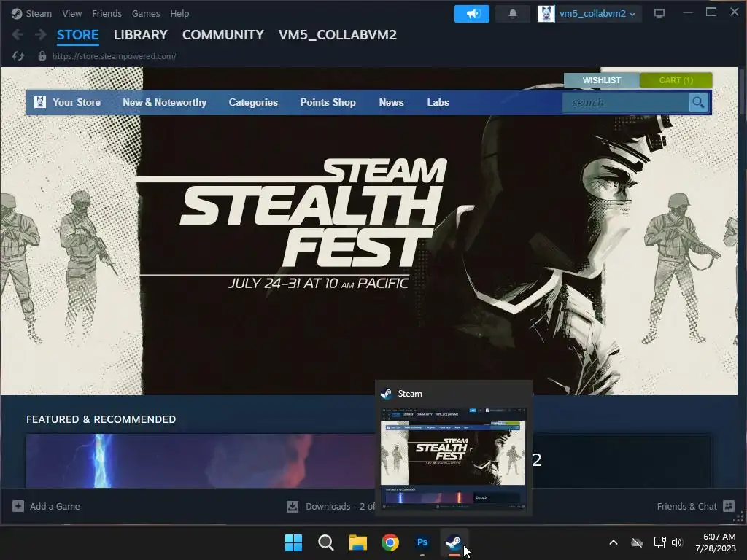
Task: Open the Downloads status
Action: click(x=330, y=506)
